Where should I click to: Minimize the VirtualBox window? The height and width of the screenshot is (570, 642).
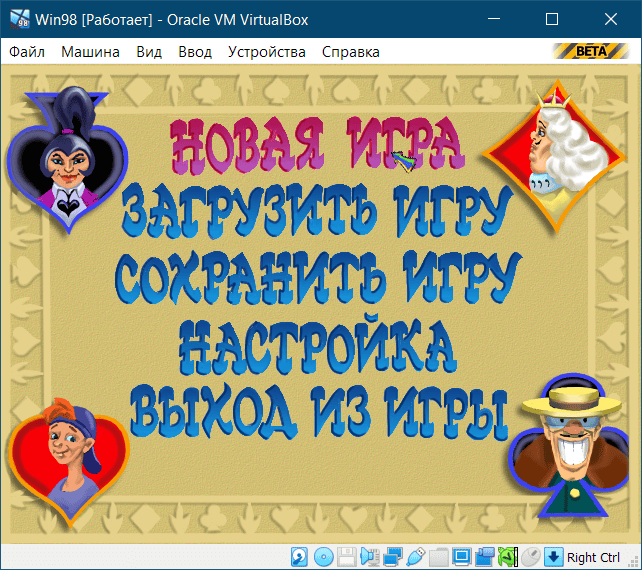point(494,19)
